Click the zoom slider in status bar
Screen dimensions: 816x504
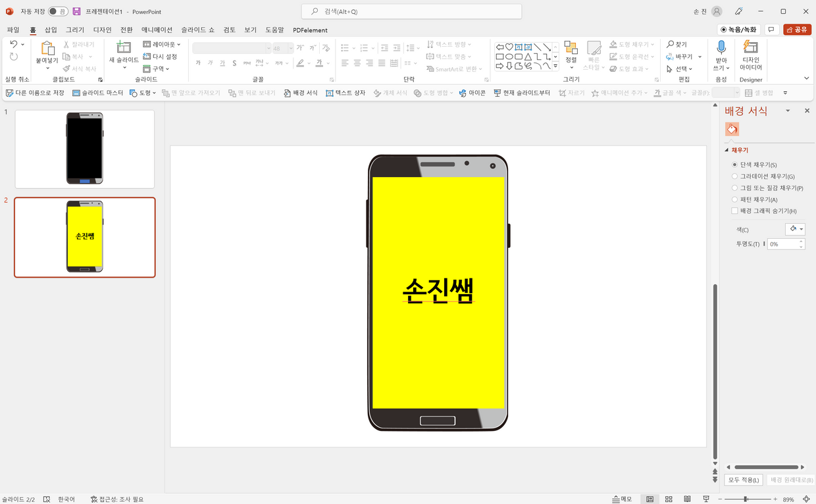[746, 499]
